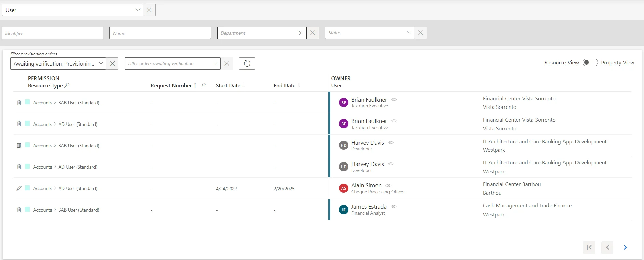The width and height of the screenshot is (644, 260).
Task: Click the Start Date column header
Action: [x=228, y=86]
